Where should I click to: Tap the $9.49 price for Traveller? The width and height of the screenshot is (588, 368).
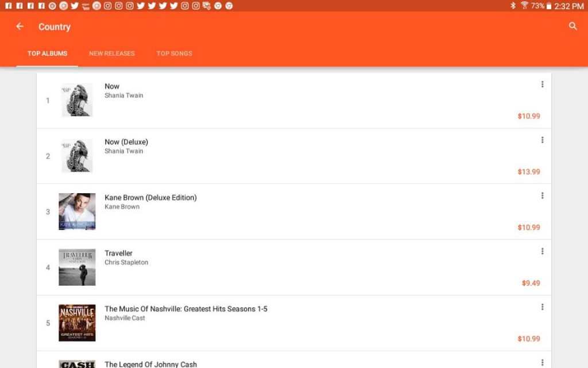click(531, 283)
